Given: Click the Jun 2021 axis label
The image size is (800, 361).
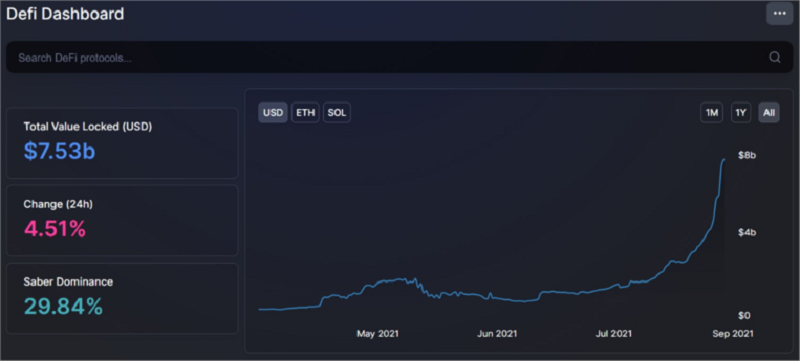Looking at the screenshot, I should pos(497,334).
